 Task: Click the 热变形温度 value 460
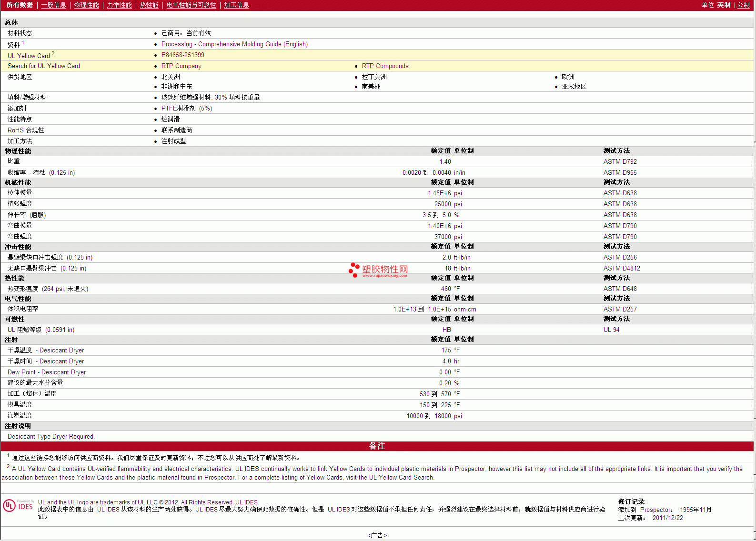point(446,289)
